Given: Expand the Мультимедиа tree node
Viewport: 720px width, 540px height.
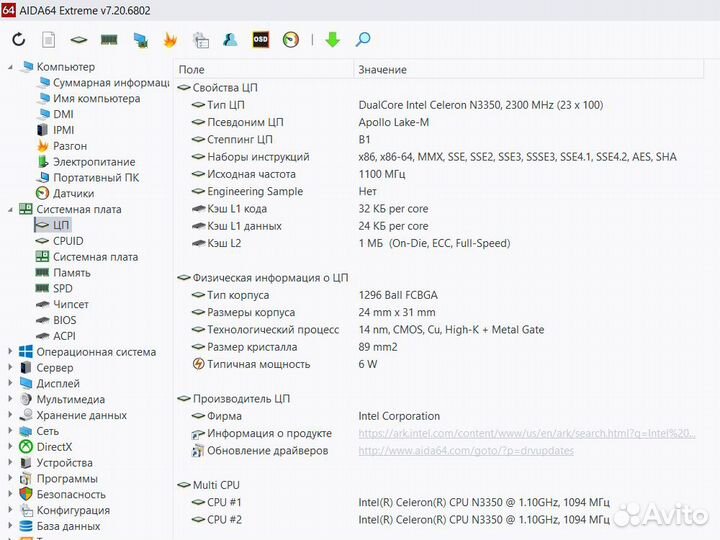Looking at the screenshot, I should 10,399.
